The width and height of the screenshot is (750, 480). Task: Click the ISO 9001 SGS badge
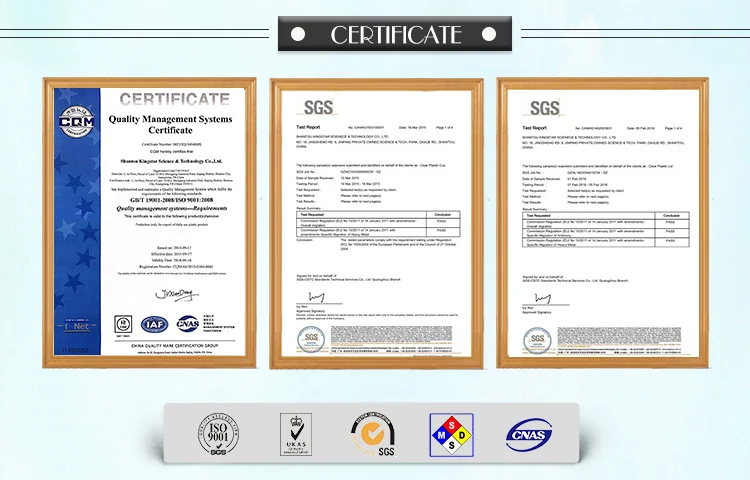pyautogui.click(x=219, y=434)
